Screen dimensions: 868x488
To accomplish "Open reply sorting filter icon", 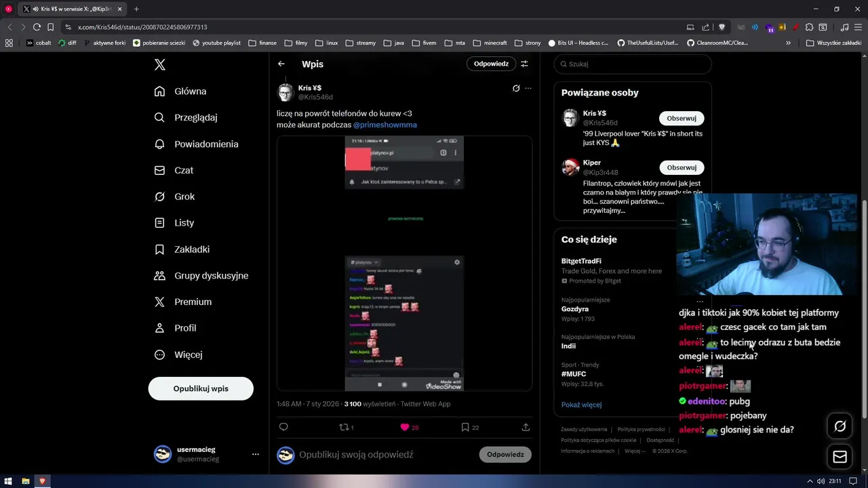I will coord(524,64).
